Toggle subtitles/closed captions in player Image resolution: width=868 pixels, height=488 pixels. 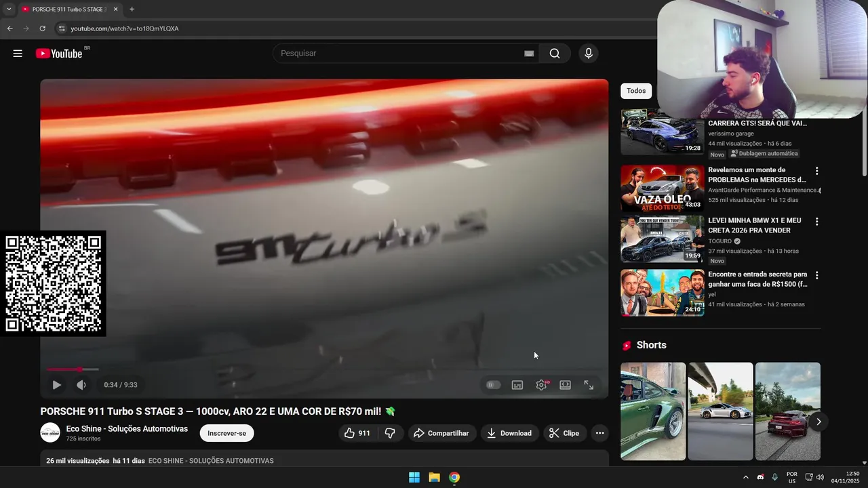517,385
